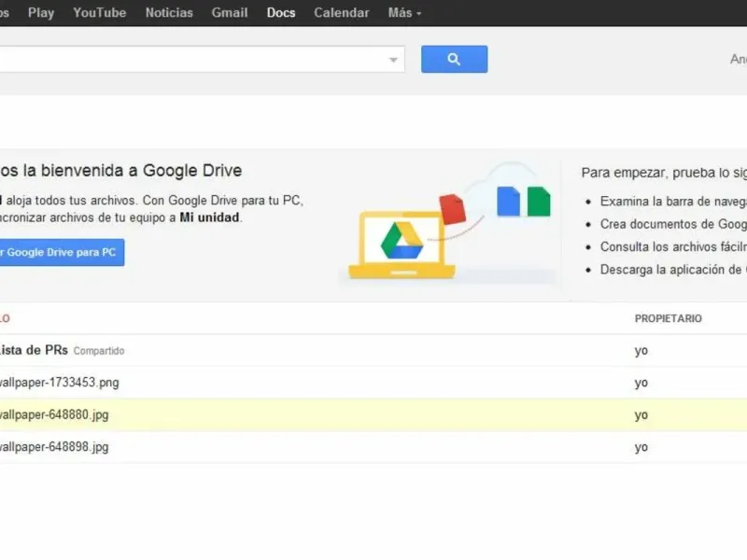
Task: Go to YouTube in the top bar
Action: click(99, 13)
